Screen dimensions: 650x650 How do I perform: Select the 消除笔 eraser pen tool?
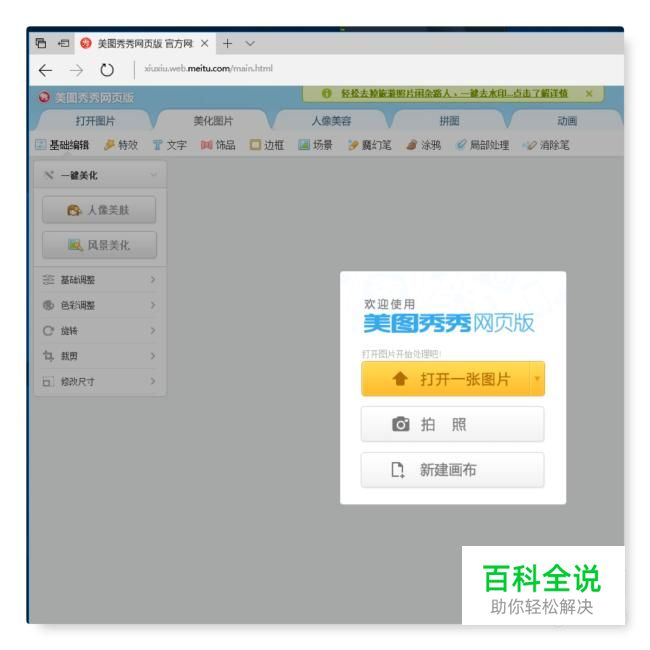pos(546,145)
